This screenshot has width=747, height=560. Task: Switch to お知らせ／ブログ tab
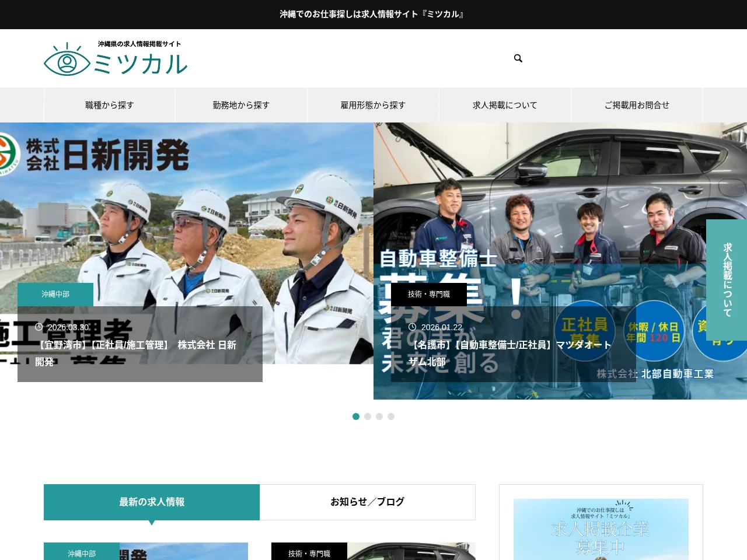pos(368,502)
